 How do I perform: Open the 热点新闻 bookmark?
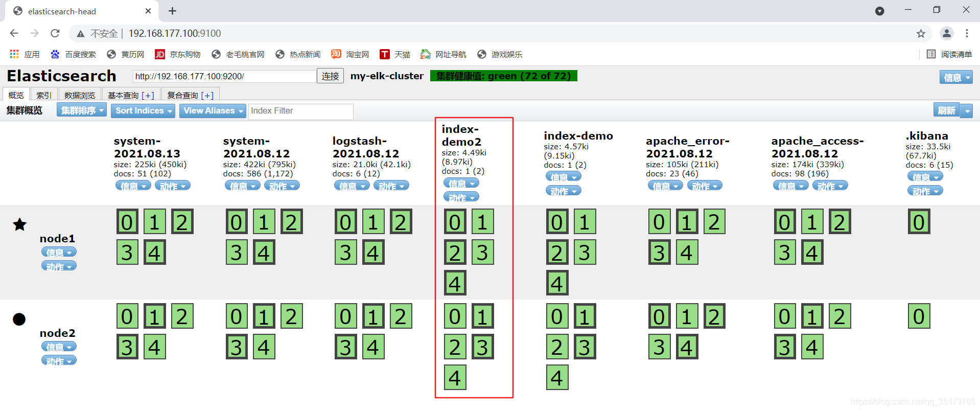pos(298,54)
